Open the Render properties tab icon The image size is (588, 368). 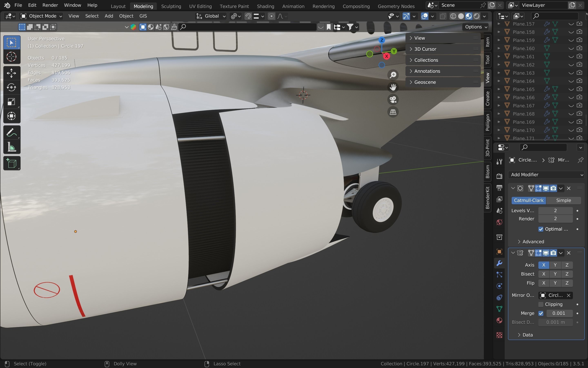499,176
